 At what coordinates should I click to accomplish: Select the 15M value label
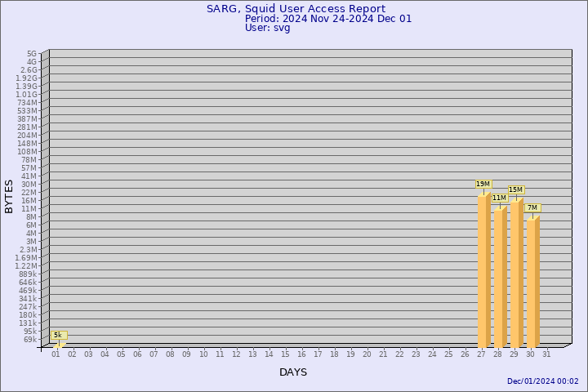point(515,190)
